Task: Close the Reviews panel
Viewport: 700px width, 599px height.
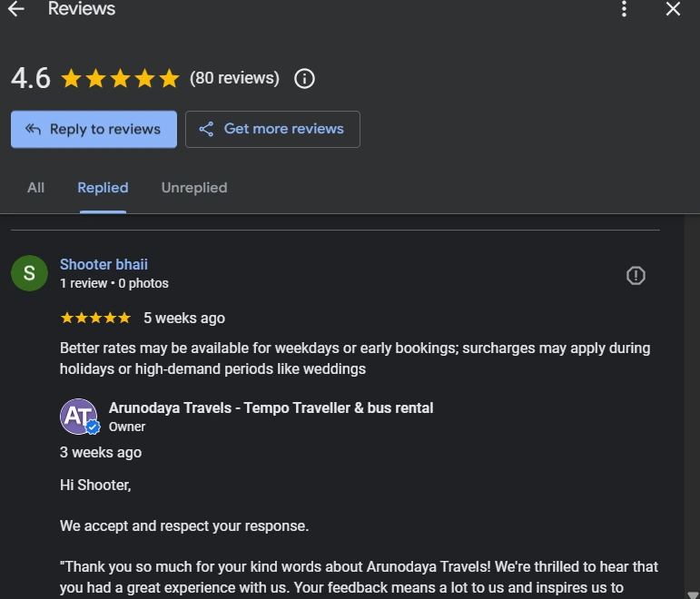Action: click(x=673, y=10)
